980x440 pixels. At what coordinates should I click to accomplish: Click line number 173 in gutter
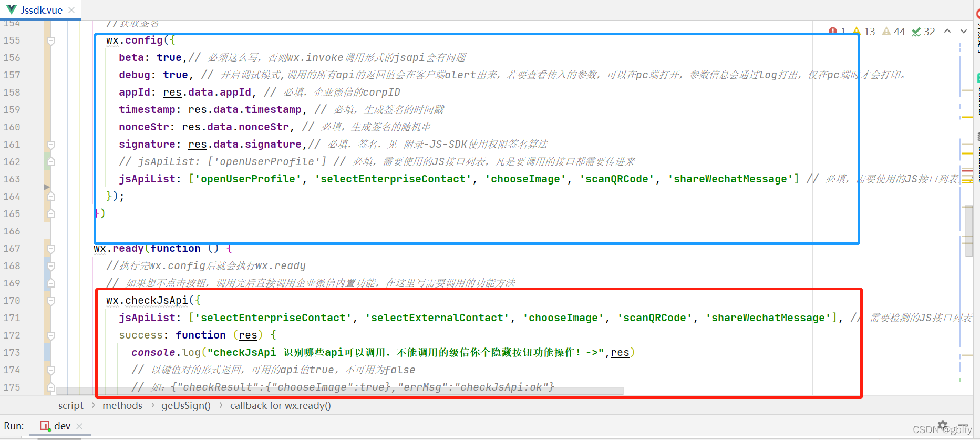click(12, 353)
